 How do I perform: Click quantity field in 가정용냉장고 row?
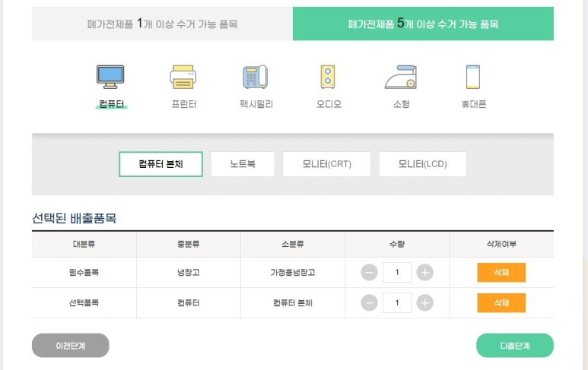pyautogui.click(x=397, y=272)
